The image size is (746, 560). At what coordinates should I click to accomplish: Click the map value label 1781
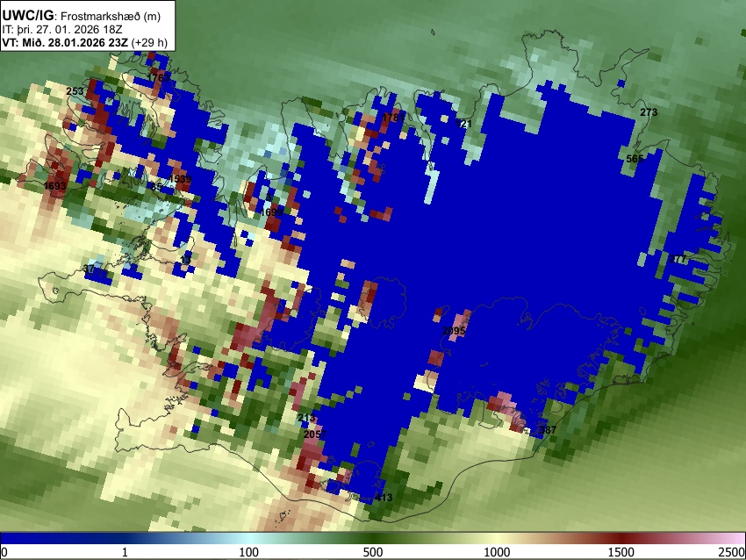point(393,117)
